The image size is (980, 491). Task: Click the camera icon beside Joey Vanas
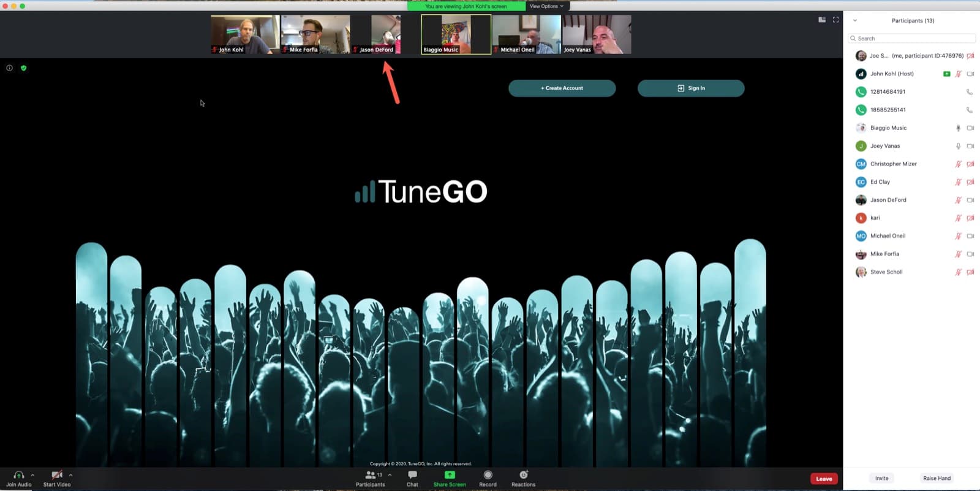[x=970, y=146]
